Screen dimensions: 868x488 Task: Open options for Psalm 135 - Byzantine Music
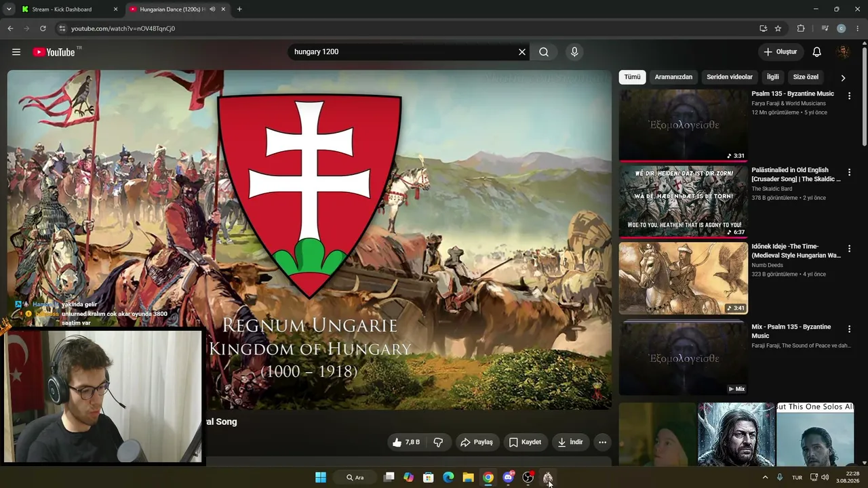click(x=849, y=96)
